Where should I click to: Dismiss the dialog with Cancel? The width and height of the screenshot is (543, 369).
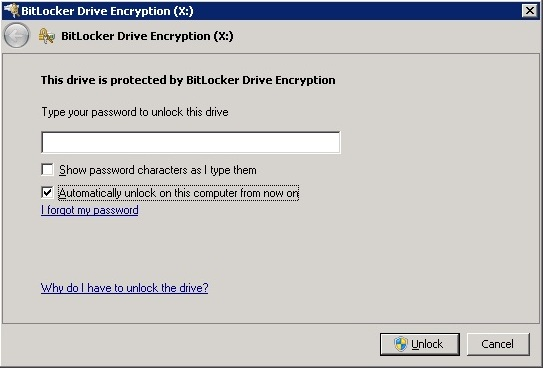tap(498, 344)
